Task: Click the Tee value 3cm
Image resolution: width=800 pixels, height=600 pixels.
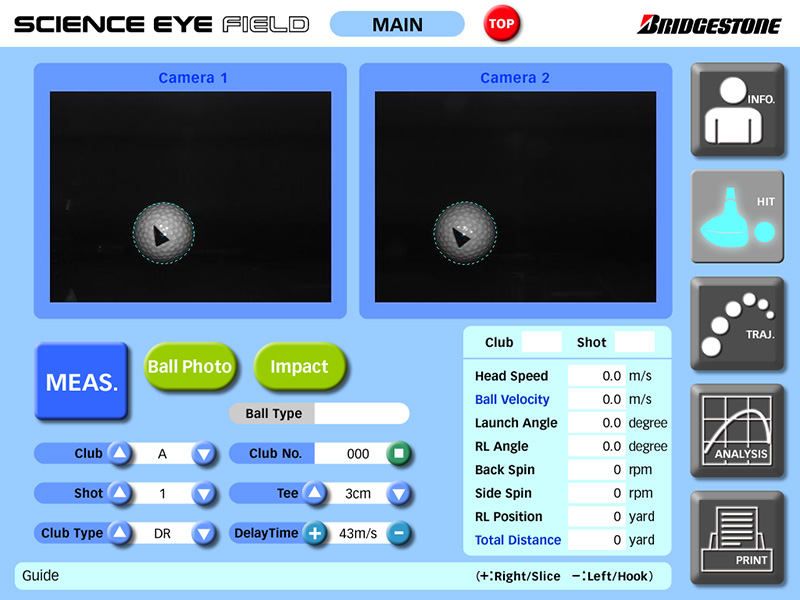Action: [x=358, y=494]
